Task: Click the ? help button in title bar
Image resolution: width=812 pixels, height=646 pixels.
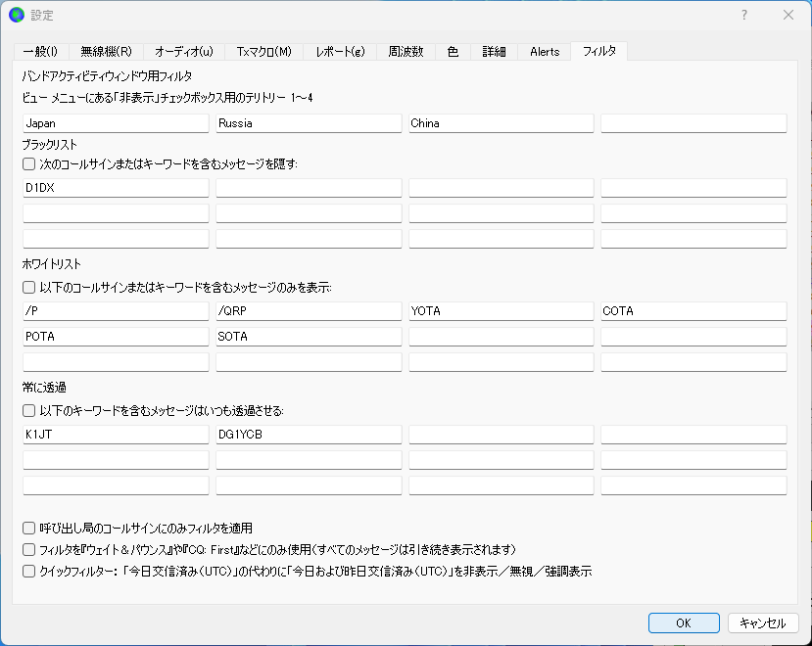Action: pyautogui.click(x=744, y=15)
